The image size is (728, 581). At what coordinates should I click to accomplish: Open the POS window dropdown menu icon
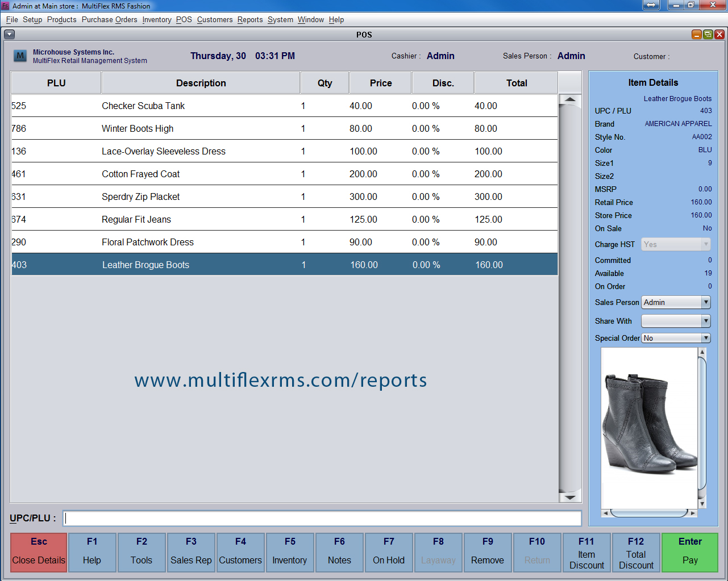[9, 35]
